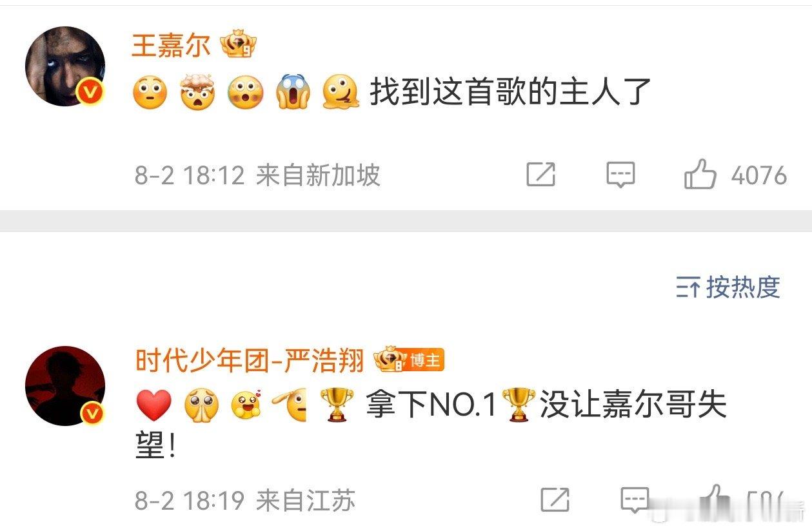Open comments on 严浩翔's reply

pyautogui.click(x=635, y=500)
